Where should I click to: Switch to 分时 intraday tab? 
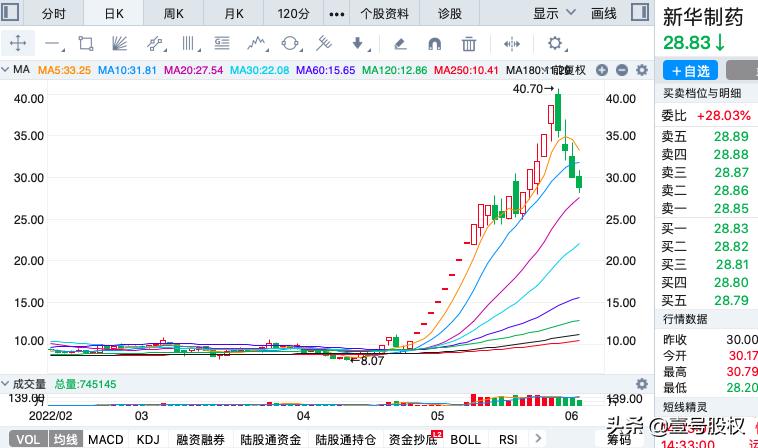pyautogui.click(x=53, y=14)
